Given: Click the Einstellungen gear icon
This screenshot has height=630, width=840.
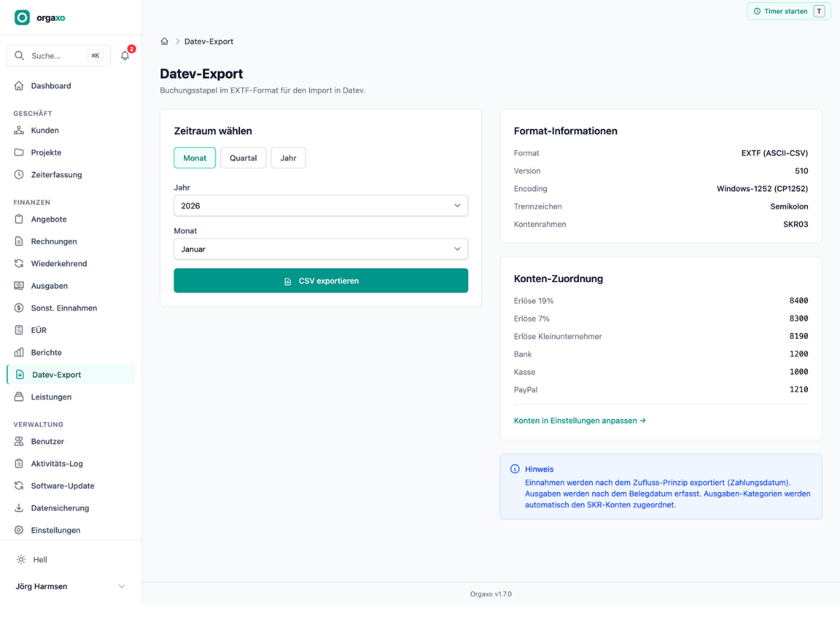Looking at the screenshot, I should coord(19,531).
